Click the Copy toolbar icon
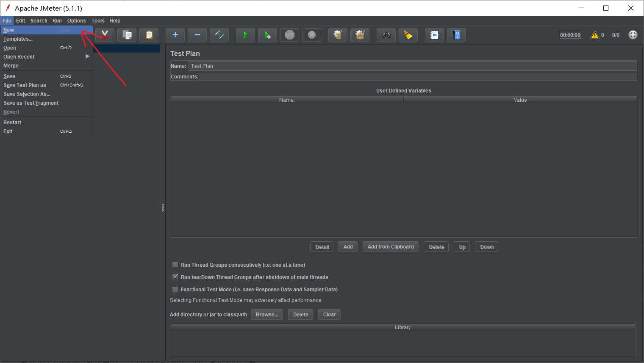The width and height of the screenshot is (644, 363). (x=127, y=35)
